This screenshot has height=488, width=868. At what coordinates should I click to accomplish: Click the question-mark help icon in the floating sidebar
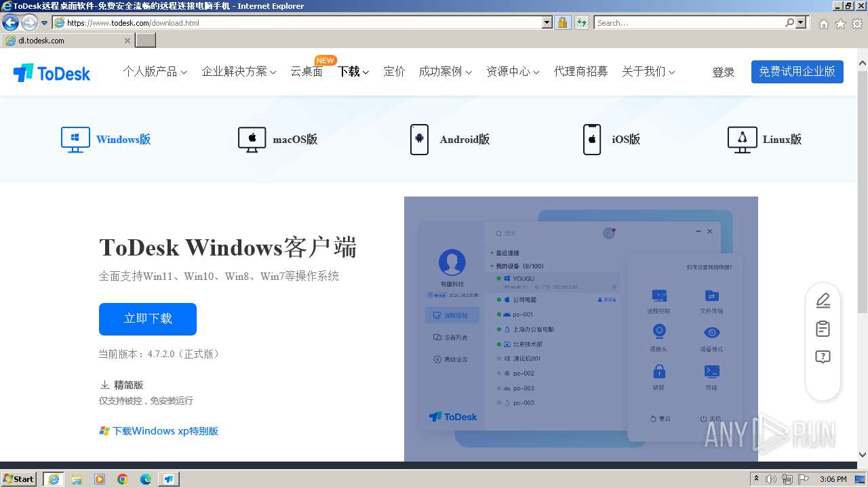[x=823, y=357]
